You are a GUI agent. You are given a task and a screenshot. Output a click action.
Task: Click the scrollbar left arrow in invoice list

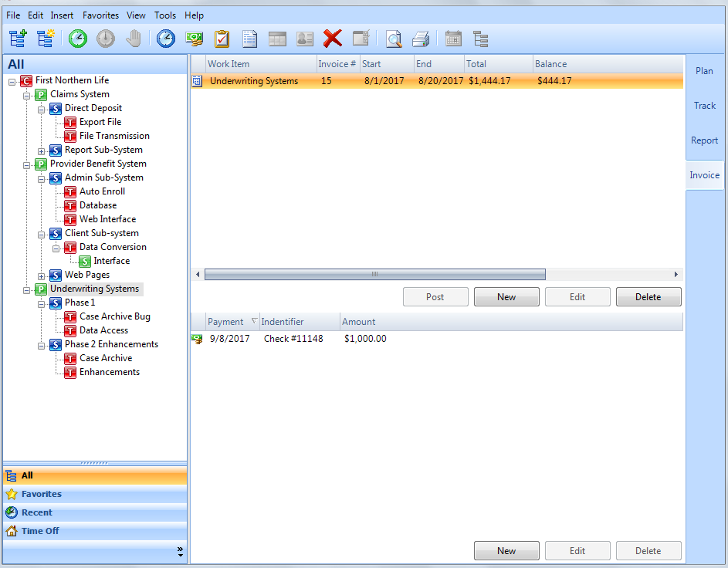coord(198,274)
